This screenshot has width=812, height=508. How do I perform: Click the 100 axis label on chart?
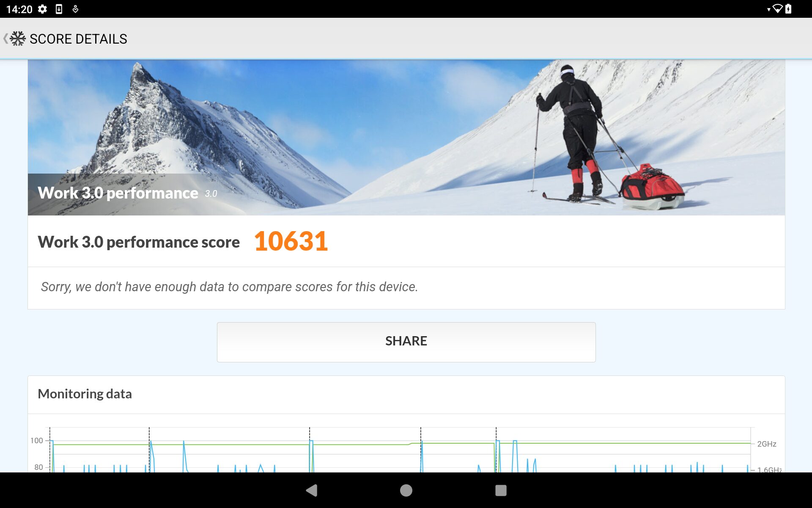pos(37,441)
